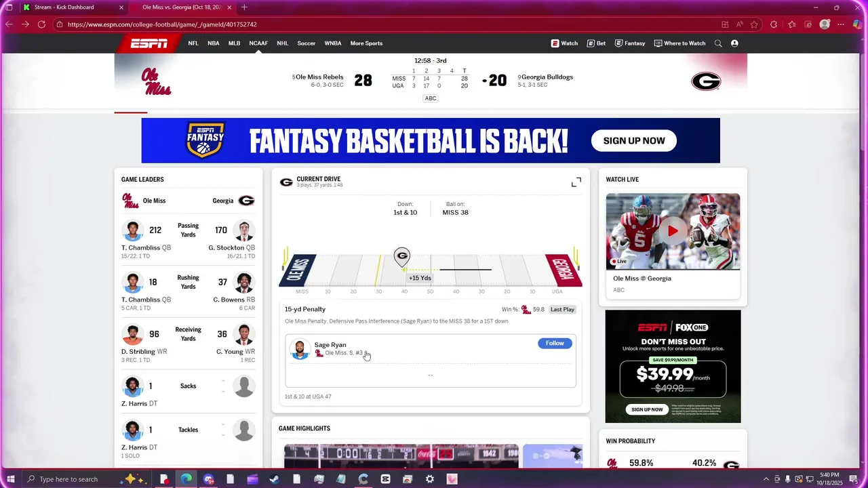Go back in browser
This screenshot has width=868, height=488.
click(9, 24)
